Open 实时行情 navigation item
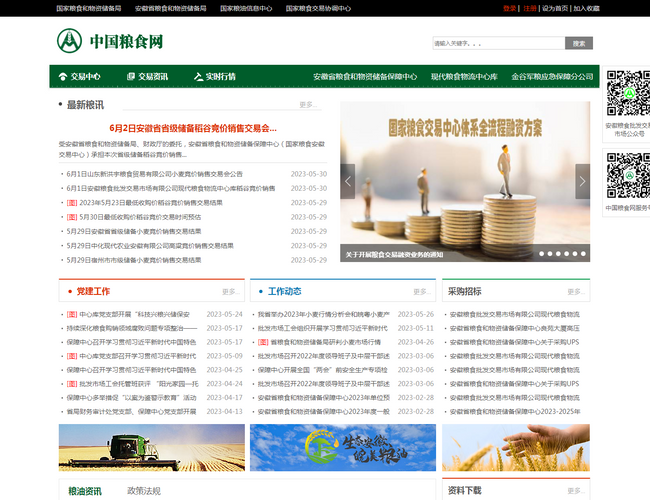The image size is (650, 500). coord(215,76)
